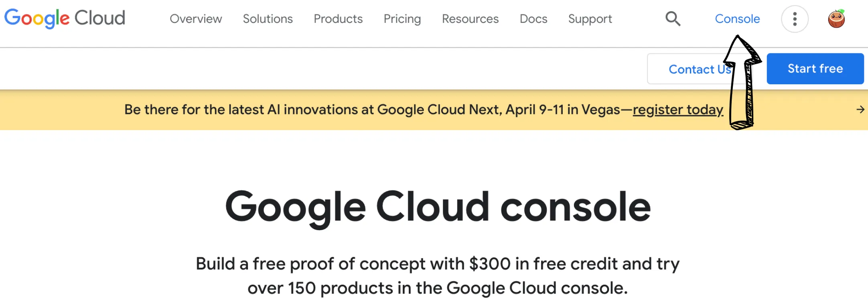Open the search icon
Viewport: 868px width, 306px height.
point(673,18)
